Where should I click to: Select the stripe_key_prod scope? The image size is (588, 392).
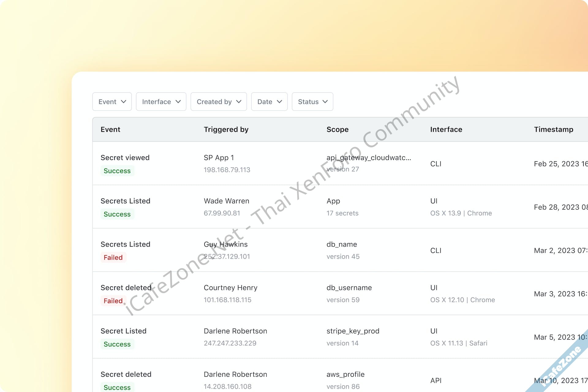pos(353,331)
